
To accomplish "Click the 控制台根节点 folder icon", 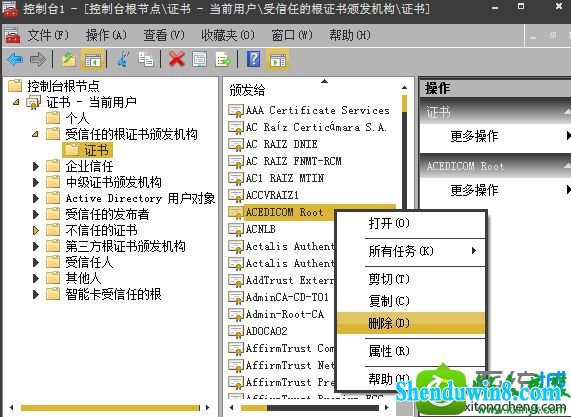I will tap(15, 86).
